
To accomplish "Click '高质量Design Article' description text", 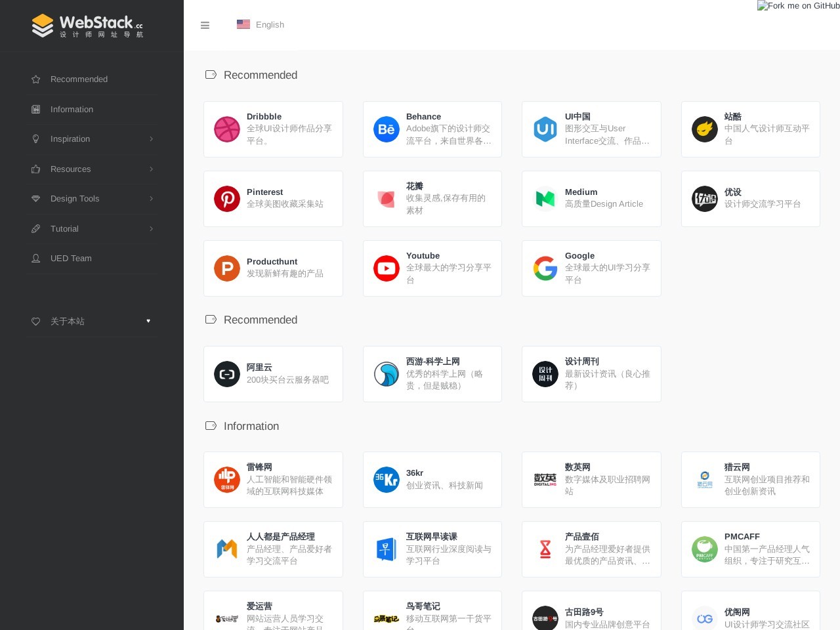I will pyautogui.click(x=604, y=204).
